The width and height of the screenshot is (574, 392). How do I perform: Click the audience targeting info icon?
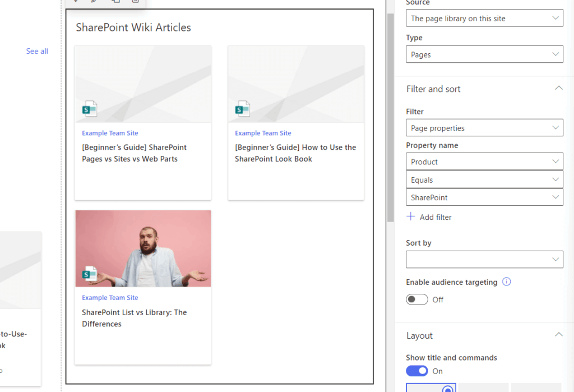[506, 282]
